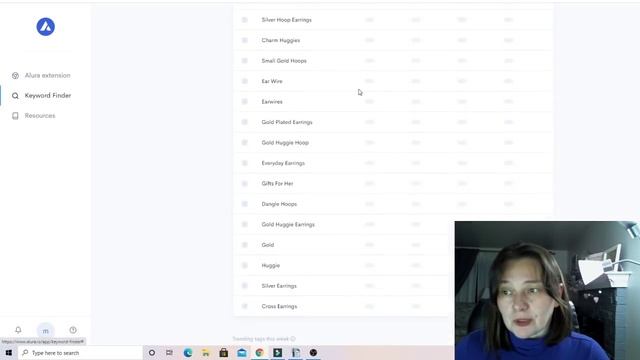Tick the Dangle Hoops checkbox

tap(245, 204)
